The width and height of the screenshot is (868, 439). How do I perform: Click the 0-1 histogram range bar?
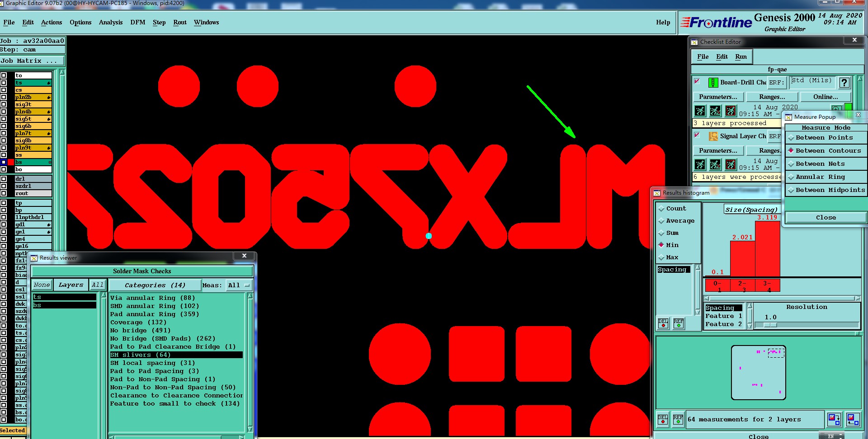pyautogui.click(x=718, y=286)
